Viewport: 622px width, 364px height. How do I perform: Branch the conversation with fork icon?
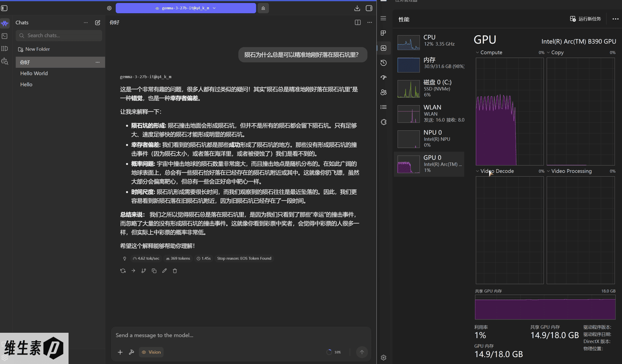(x=144, y=271)
